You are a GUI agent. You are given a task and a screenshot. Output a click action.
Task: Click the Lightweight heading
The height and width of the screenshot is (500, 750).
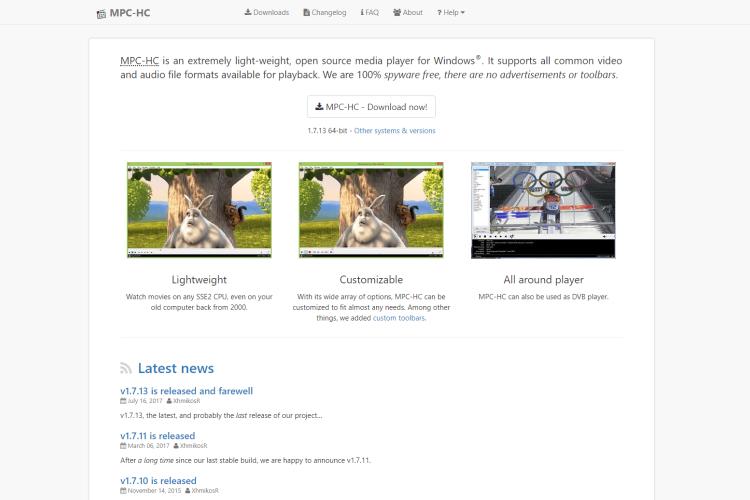click(x=199, y=279)
